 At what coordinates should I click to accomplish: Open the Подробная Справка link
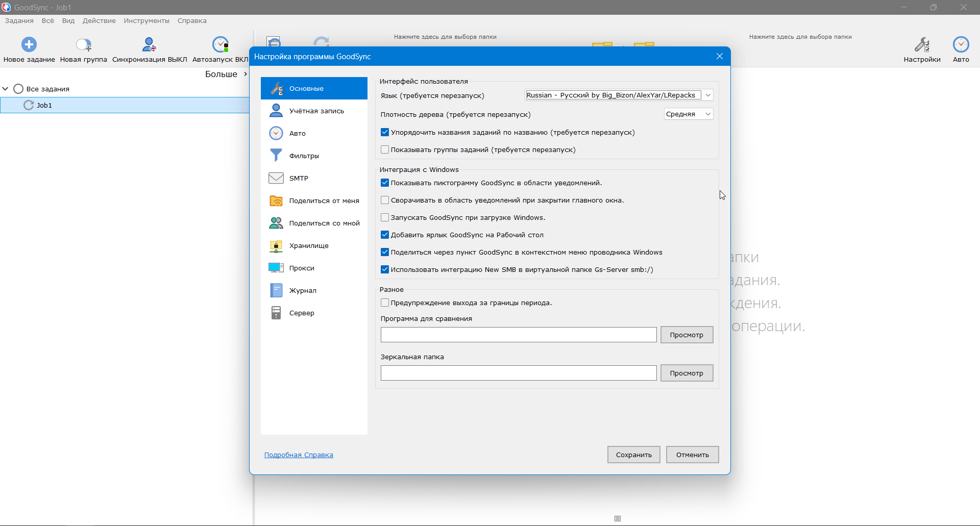coord(299,455)
